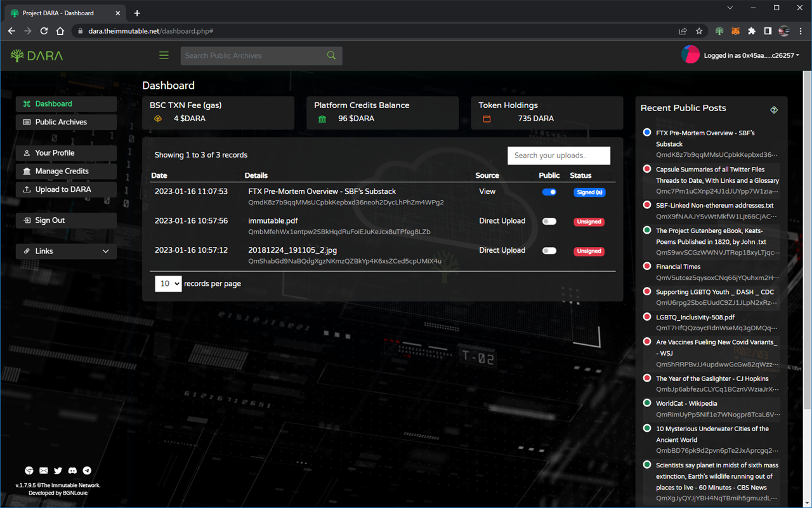Open the Logged in account dropdown
Screen dimensions: 812x508
[751, 55]
